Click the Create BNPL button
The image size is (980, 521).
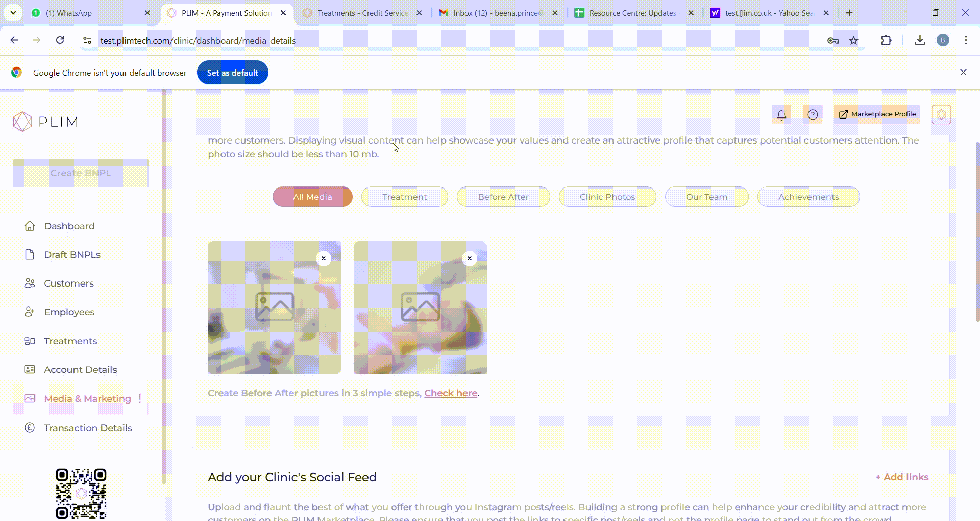pyautogui.click(x=81, y=173)
